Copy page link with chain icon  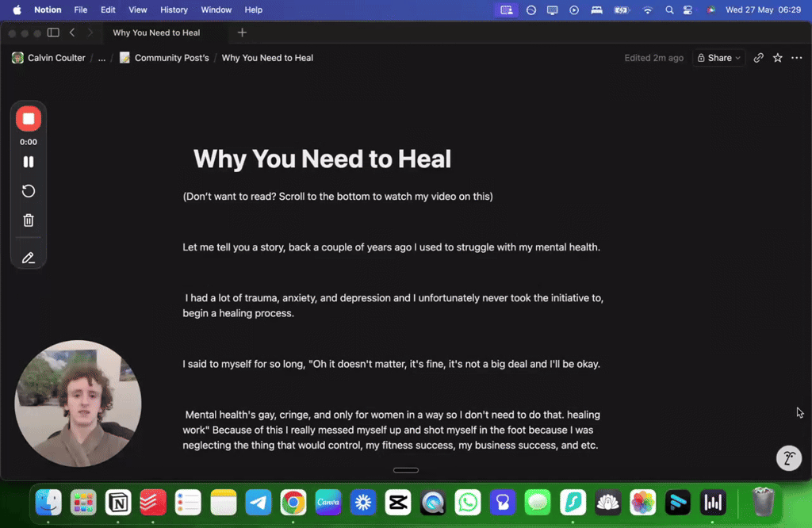pyautogui.click(x=758, y=58)
